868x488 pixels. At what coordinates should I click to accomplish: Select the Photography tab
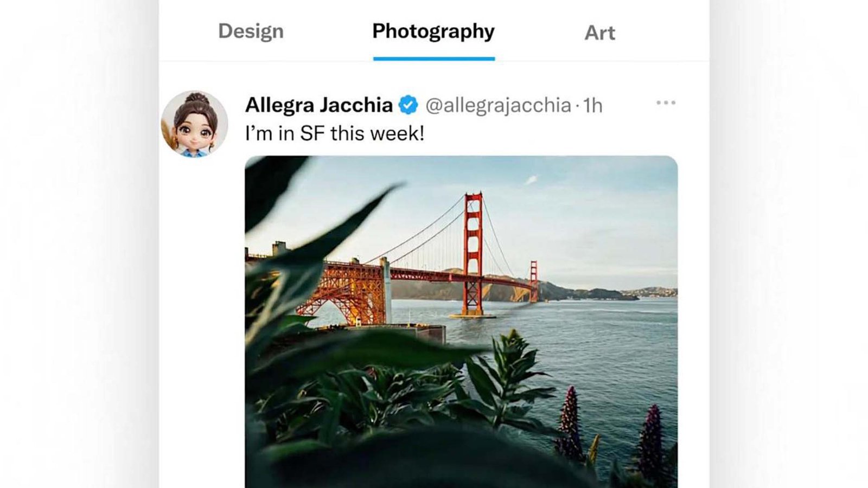433,31
